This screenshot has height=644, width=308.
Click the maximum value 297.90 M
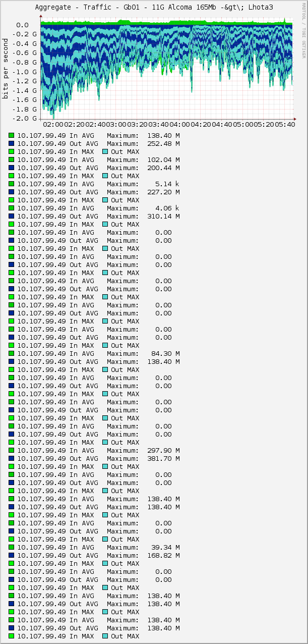[x=163, y=451]
